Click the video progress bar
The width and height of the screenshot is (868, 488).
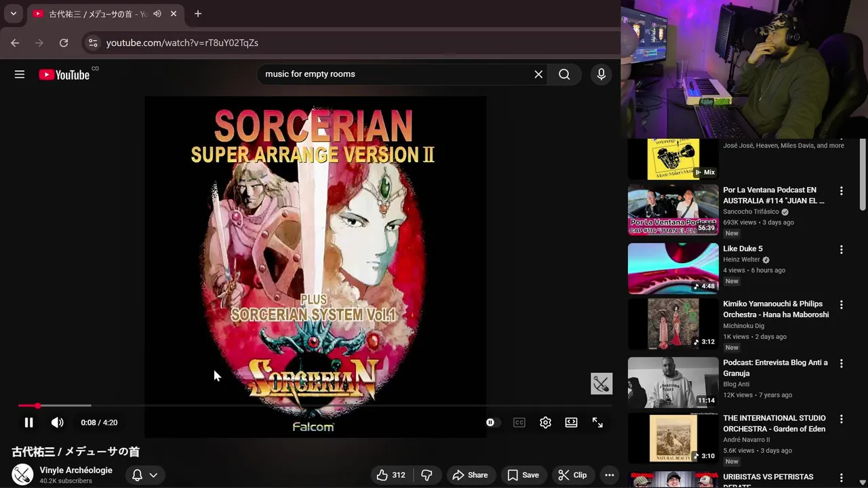[315, 405]
